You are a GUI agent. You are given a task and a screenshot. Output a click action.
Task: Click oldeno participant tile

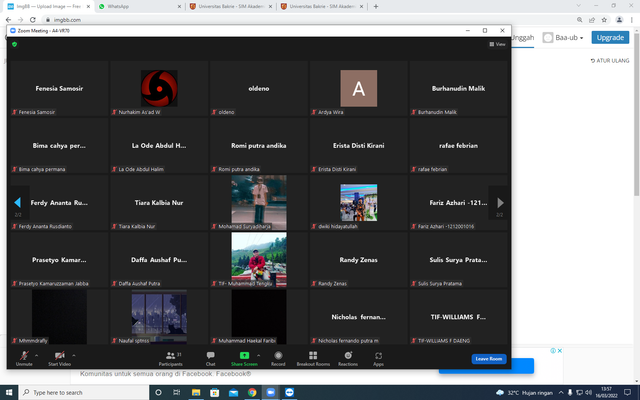click(x=259, y=89)
